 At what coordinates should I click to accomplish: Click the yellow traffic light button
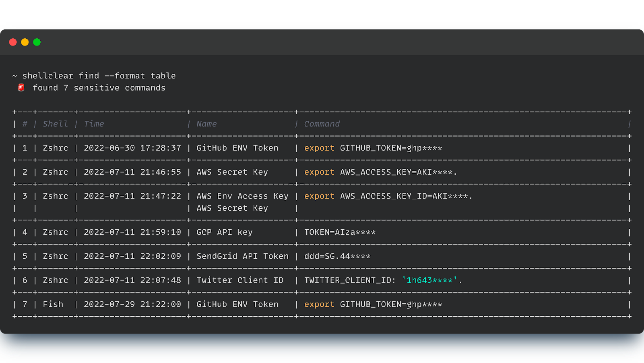pos(25,42)
